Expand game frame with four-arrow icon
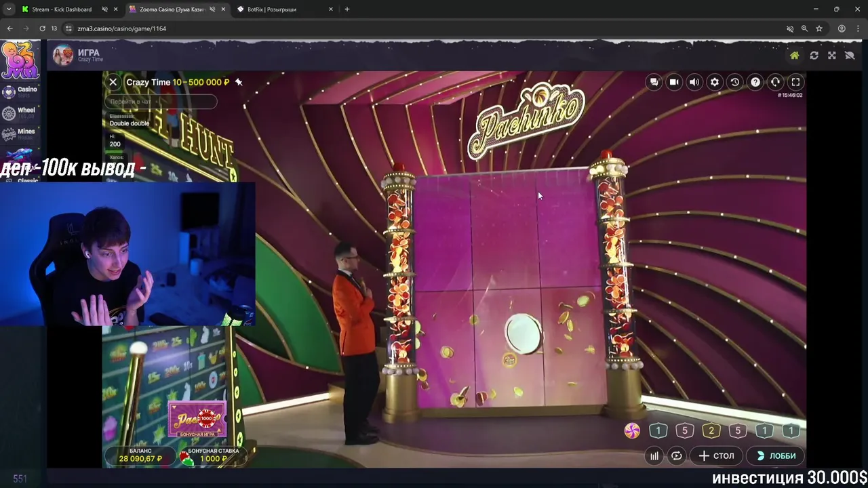868x488 pixels. pos(832,56)
